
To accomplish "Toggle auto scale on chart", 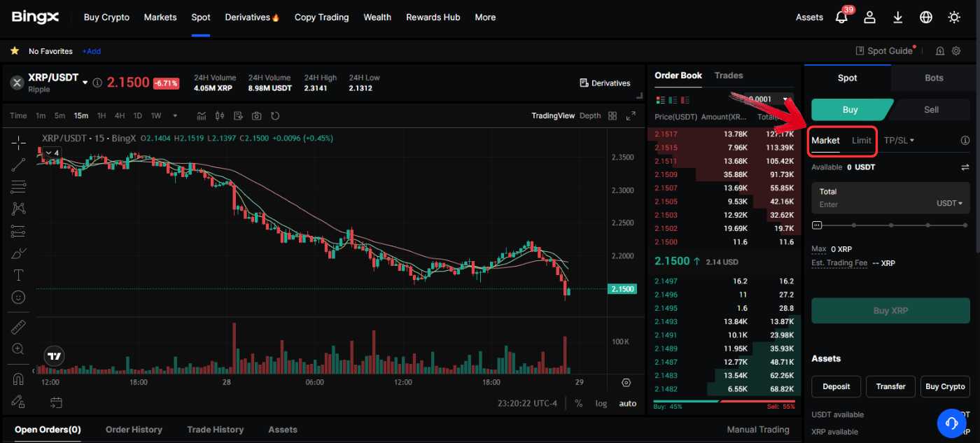I will [x=628, y=403].
